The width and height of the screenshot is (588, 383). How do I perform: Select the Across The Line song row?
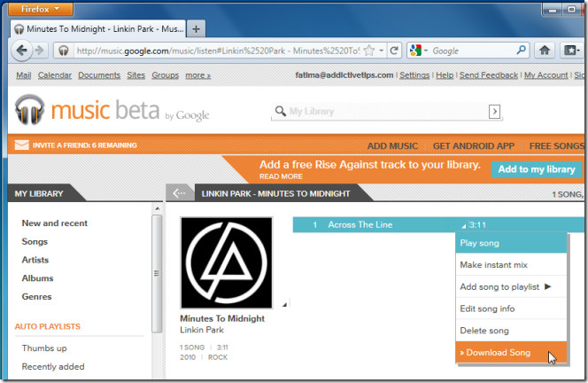[x=438, y=225]
